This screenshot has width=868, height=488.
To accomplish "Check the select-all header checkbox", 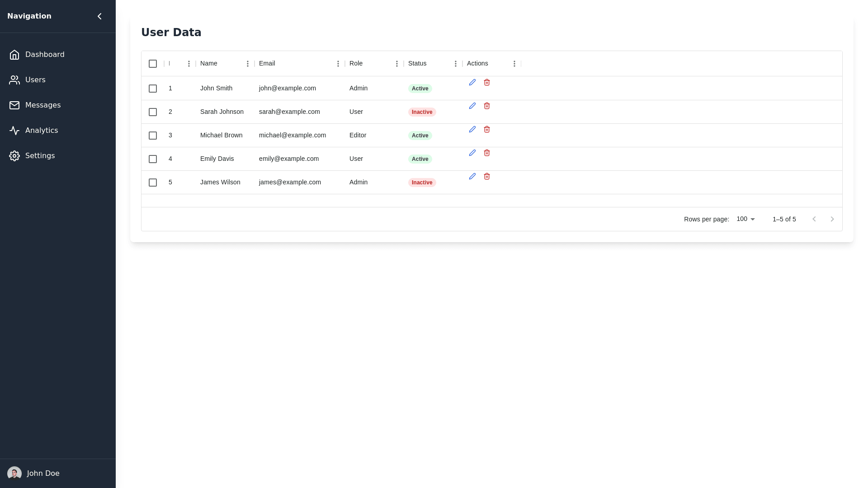I will click(153, 64).
